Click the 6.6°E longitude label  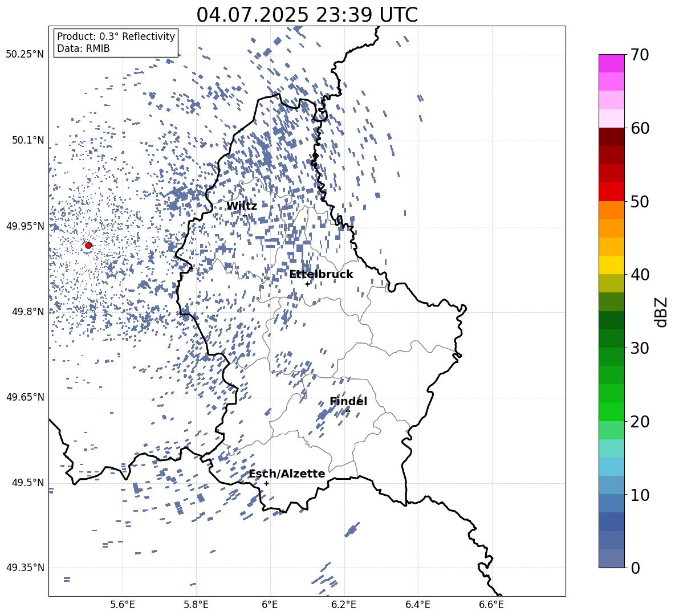click(x=491, y=605)
